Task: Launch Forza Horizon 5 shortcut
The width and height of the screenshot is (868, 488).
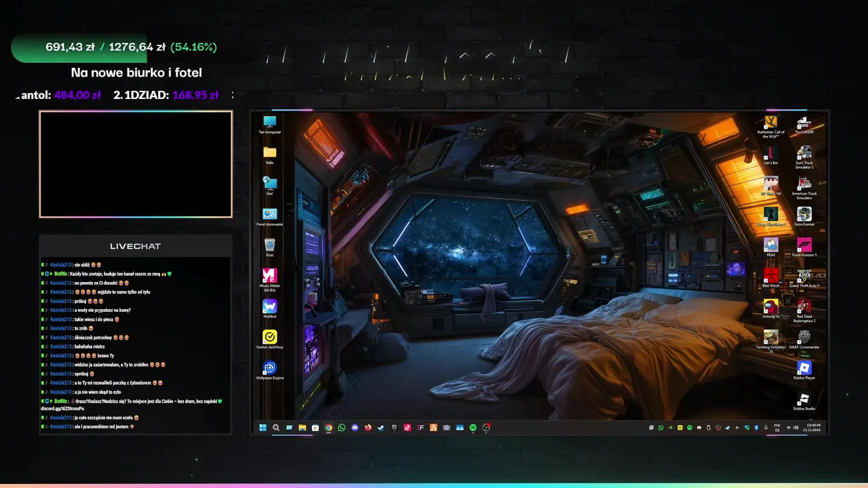Action: 804,247
